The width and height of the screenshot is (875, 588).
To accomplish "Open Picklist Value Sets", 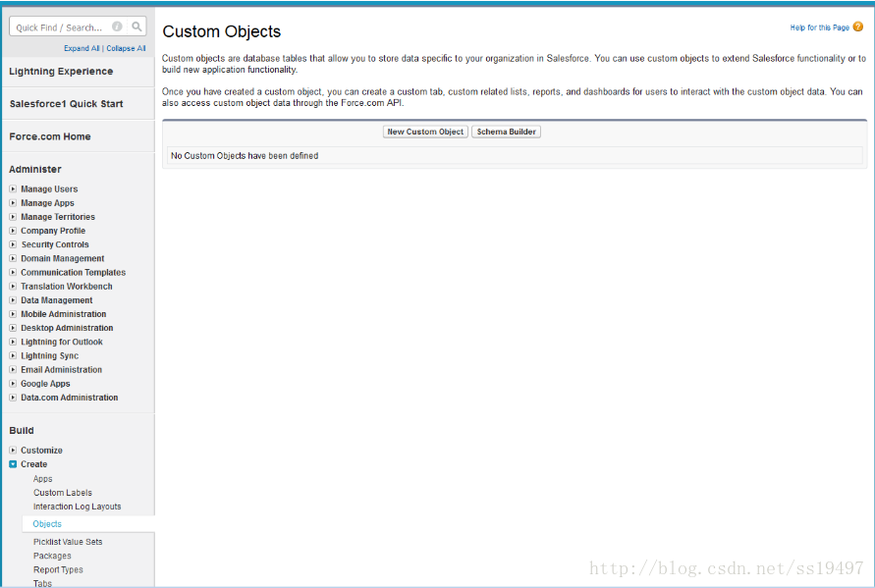I will click(68, 542).
